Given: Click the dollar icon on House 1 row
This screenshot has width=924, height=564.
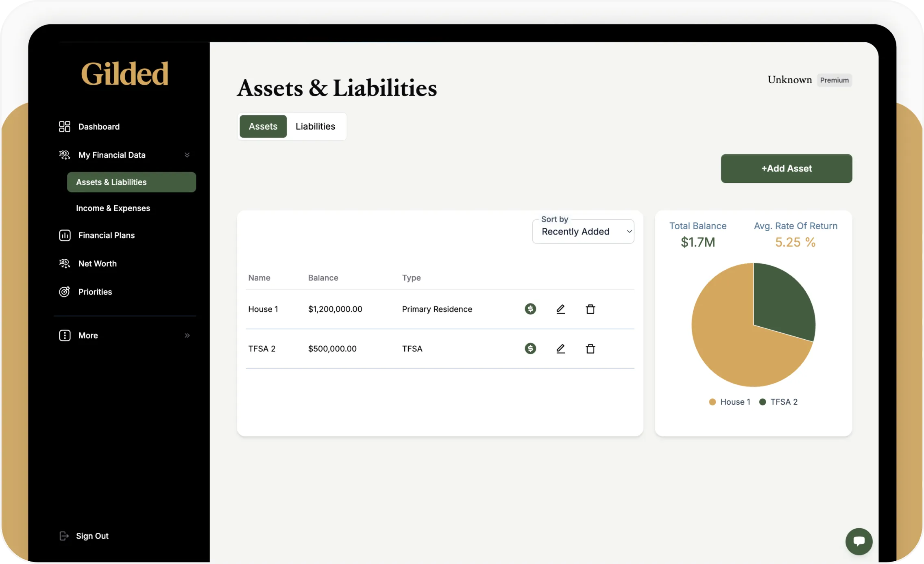Looking at the screenshot, I should tap(530, 309).
